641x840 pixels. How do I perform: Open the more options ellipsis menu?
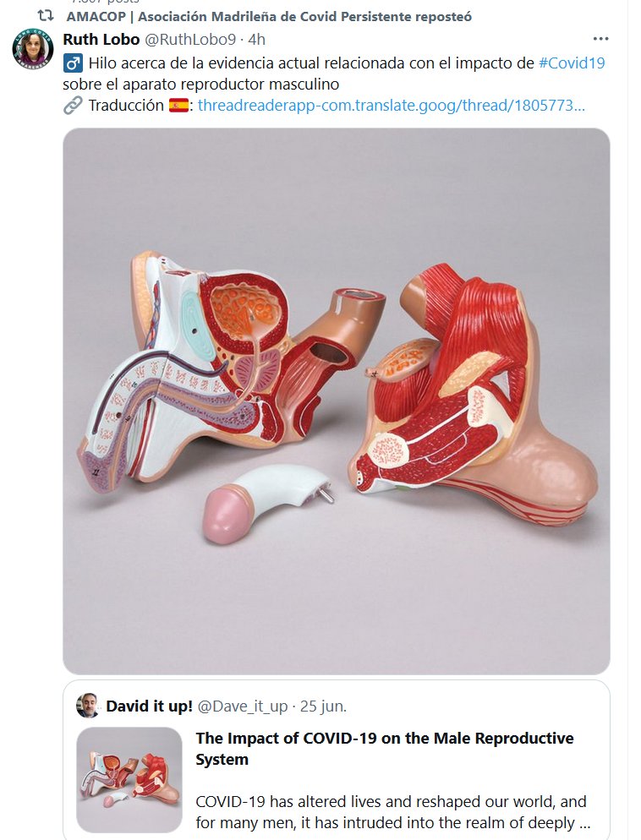pos(600,39)
